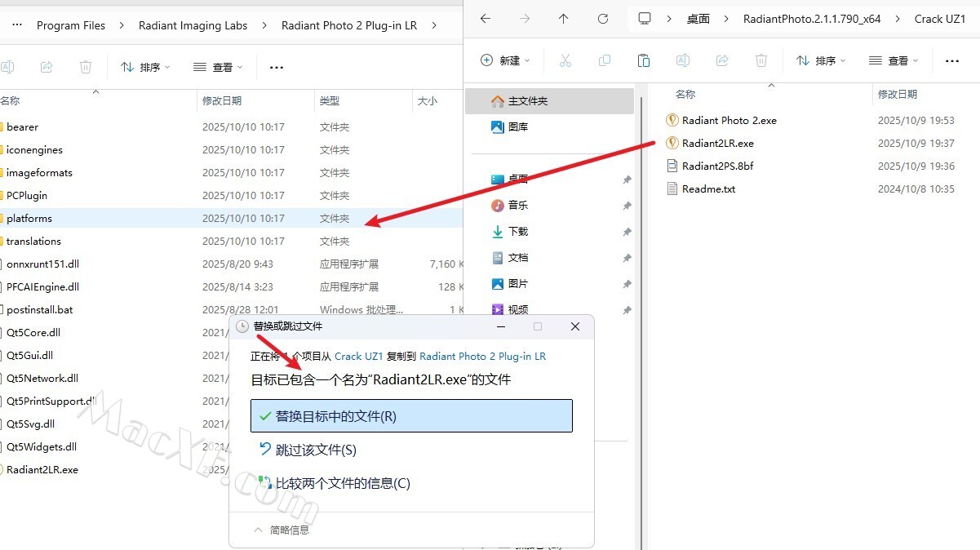Click the refresh icon in right window
Image resolution: width=980 pixels, height=550 pixels.
603,19
